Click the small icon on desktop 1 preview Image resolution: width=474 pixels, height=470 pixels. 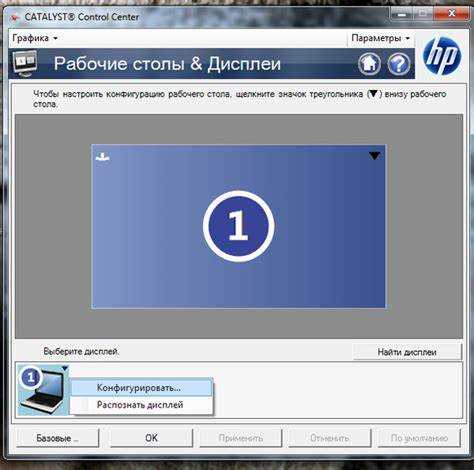pyautogui.click(x=103, y=157)
